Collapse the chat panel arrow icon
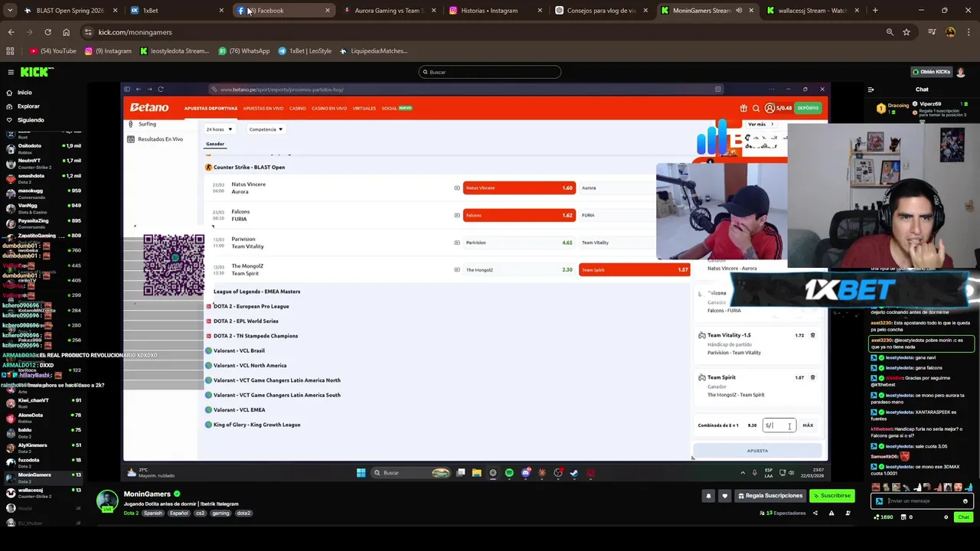Screen dimensions: 980x551 click(x=871, y=90)
